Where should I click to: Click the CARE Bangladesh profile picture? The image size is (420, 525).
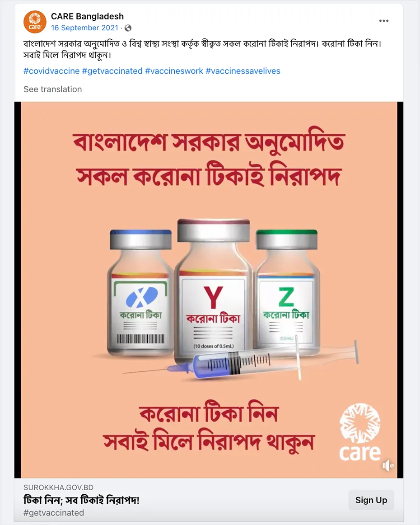click(35, 22)
